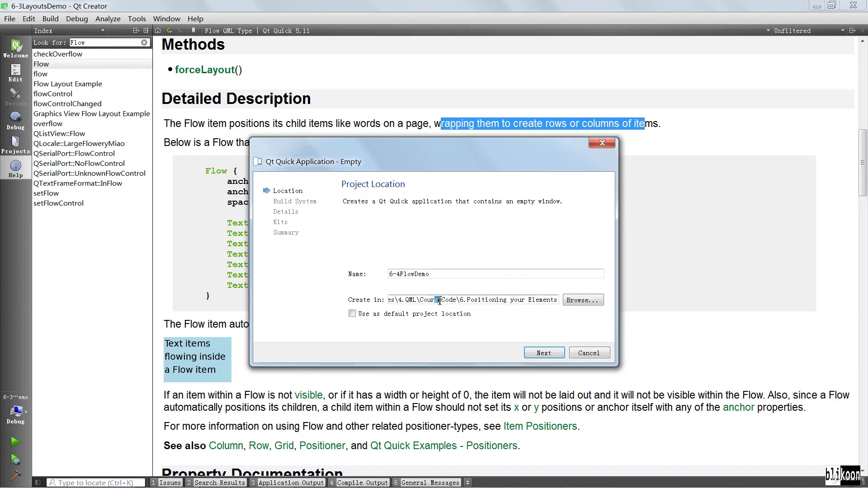Click the help page vertical scrollbar
The height and width of the screenshot is (488, 868).
click(x=863, y=163)
